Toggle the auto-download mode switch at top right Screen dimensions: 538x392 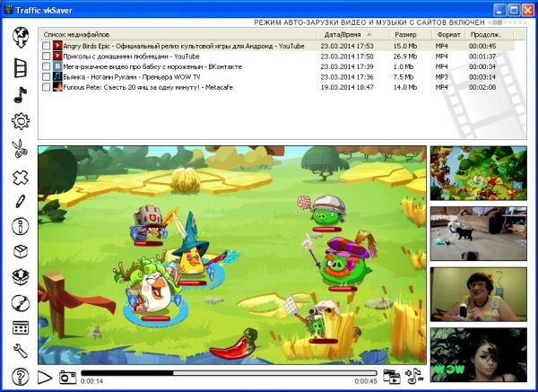[508, 22]
